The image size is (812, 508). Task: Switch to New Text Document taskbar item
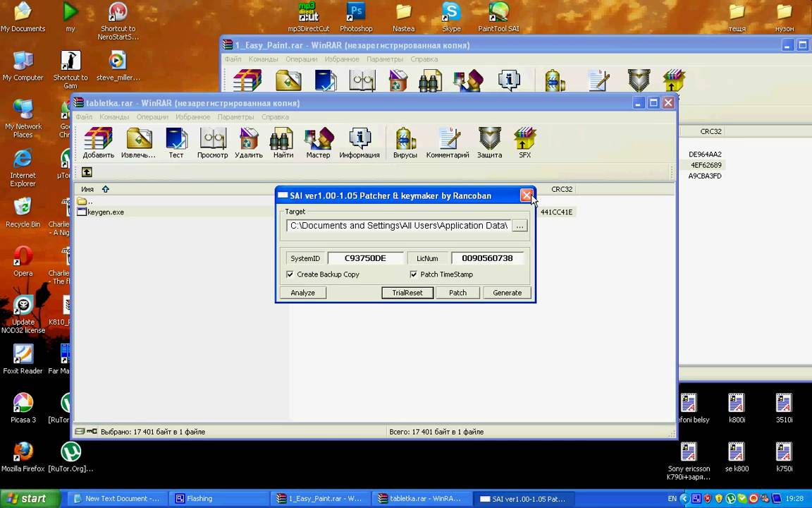pyautogui.click(x=118, y=499)
